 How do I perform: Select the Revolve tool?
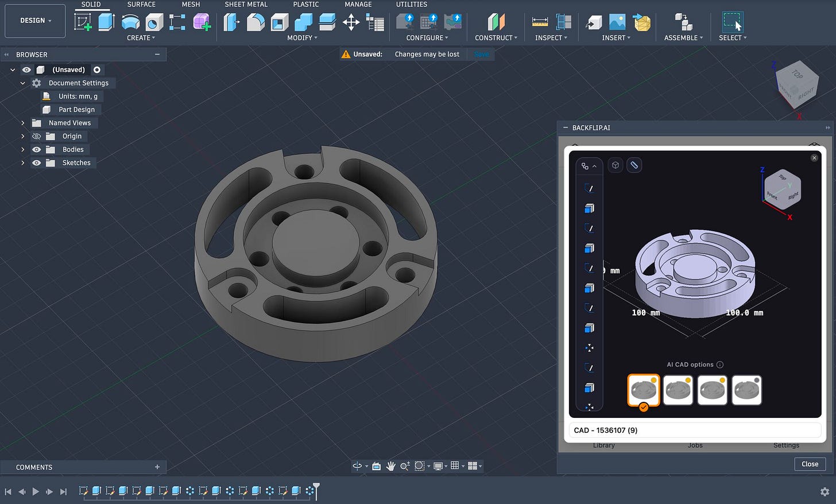[130, 22]
